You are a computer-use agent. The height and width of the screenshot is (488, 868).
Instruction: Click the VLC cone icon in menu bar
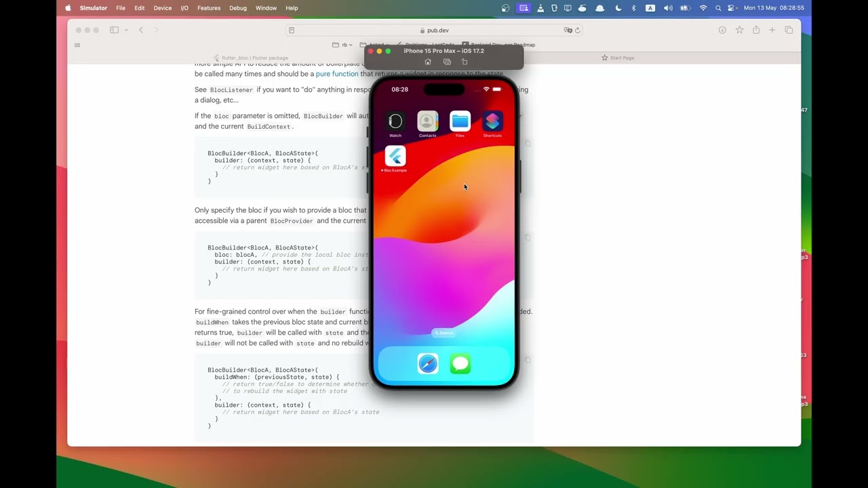click(x=540, y=8)
